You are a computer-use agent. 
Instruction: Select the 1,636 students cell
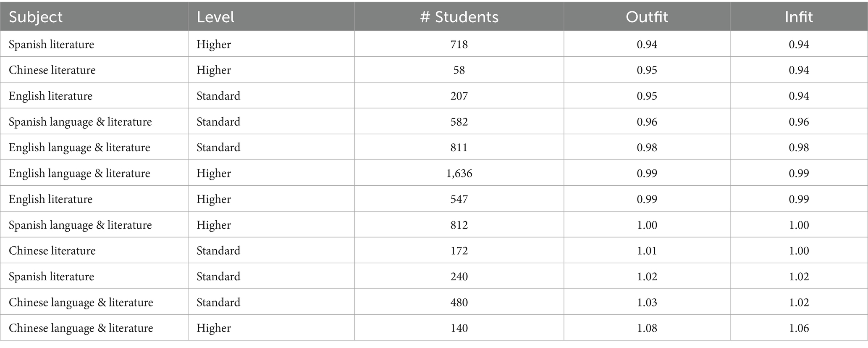[459, 173]
